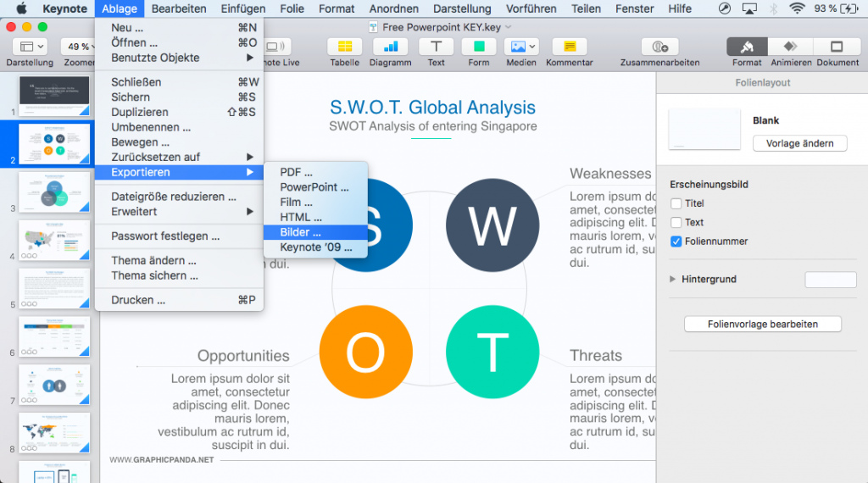The image size is (868, 483).
Task: Enable the Titel checkbox
Action: pos(676,203)
